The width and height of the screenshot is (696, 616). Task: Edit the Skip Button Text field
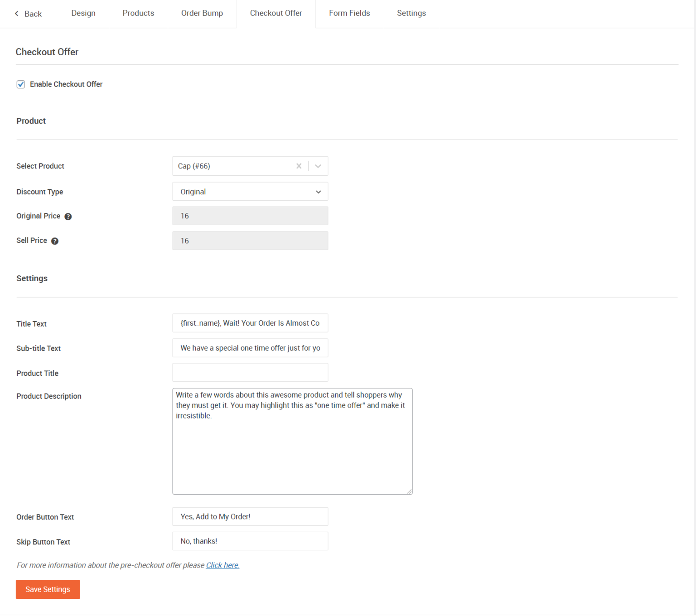[250, 541]
